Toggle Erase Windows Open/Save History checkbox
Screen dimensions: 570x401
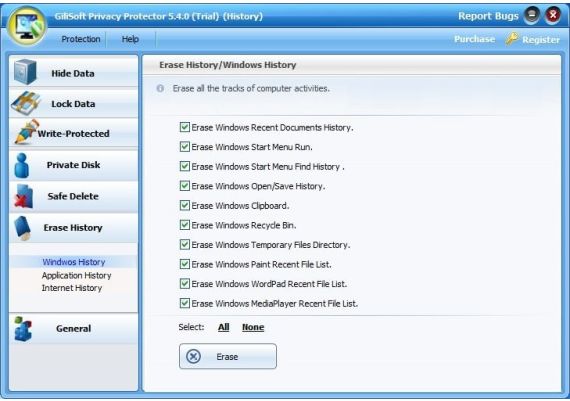(185, 186)
